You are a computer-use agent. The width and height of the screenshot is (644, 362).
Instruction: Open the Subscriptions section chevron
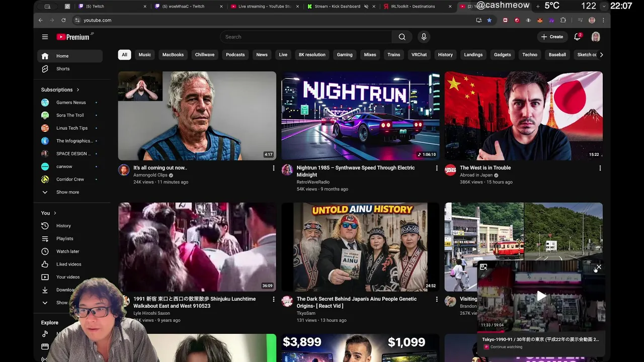[78, 90]
